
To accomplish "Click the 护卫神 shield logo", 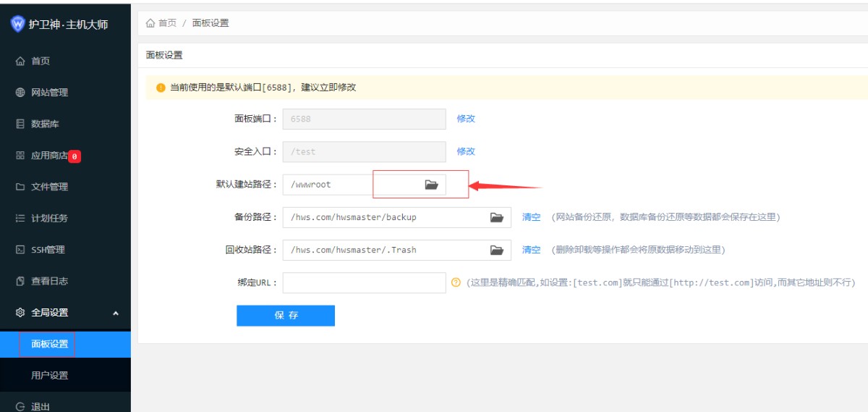I will point(17,24).
